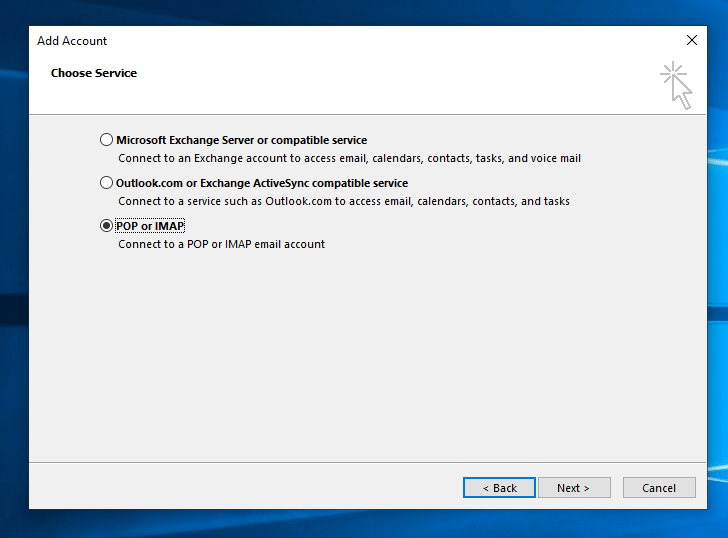This screenshot has height=538, width=728.
Task: Close the Add Account dialog with X
Action: point(691,41)
